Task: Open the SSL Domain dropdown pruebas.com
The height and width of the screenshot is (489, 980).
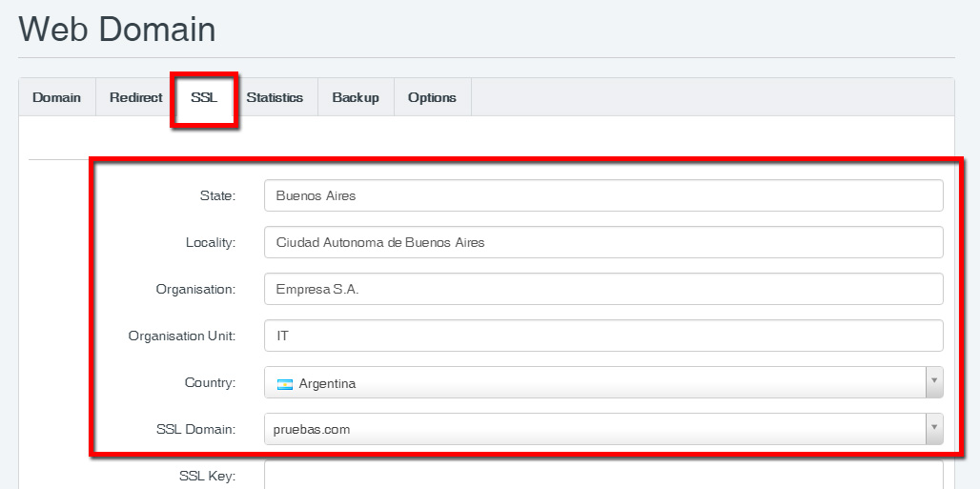Action: click(x=603, y=429)
